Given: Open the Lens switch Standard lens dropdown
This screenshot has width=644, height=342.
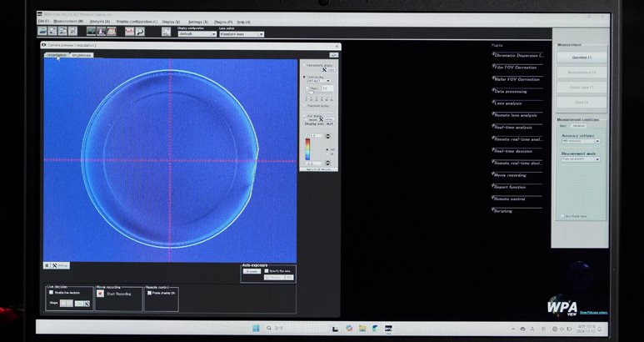Looking at the screenshot, I should [242, 34].
